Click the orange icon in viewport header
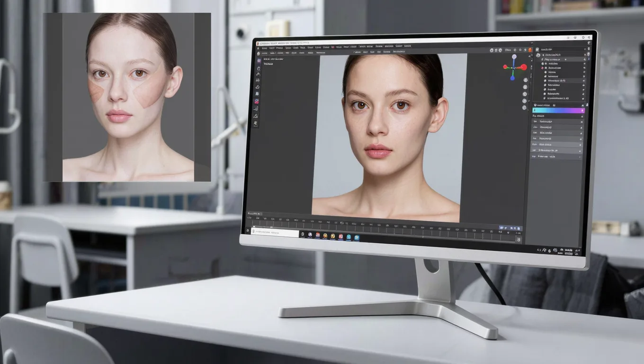The image size is (644, 364). [x=530, y=50]
